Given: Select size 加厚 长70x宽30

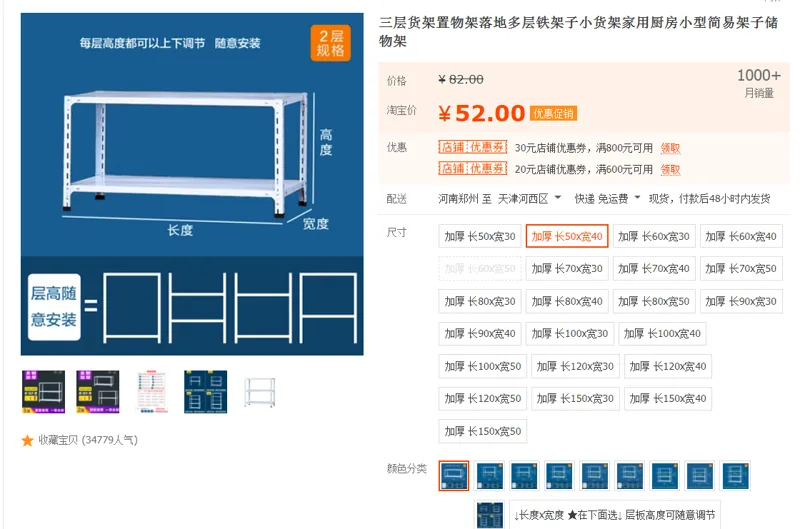Looking at the screenshot, I should 567,268.
